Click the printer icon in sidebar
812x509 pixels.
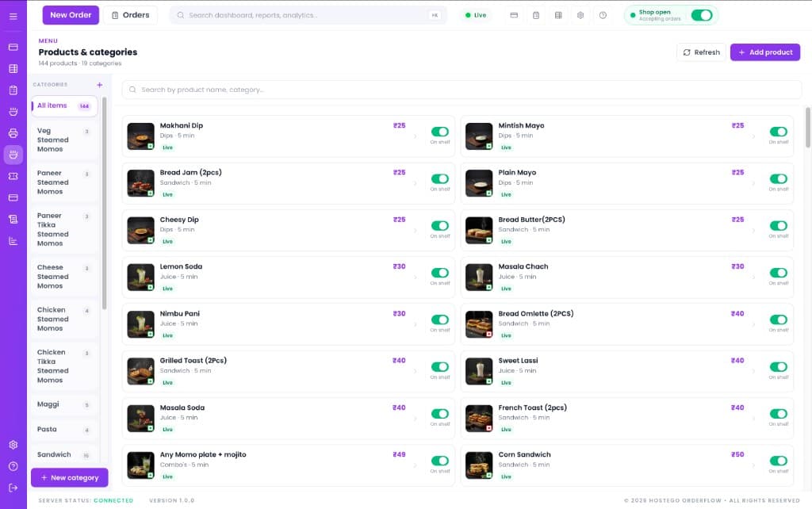[x=13, y=133]
